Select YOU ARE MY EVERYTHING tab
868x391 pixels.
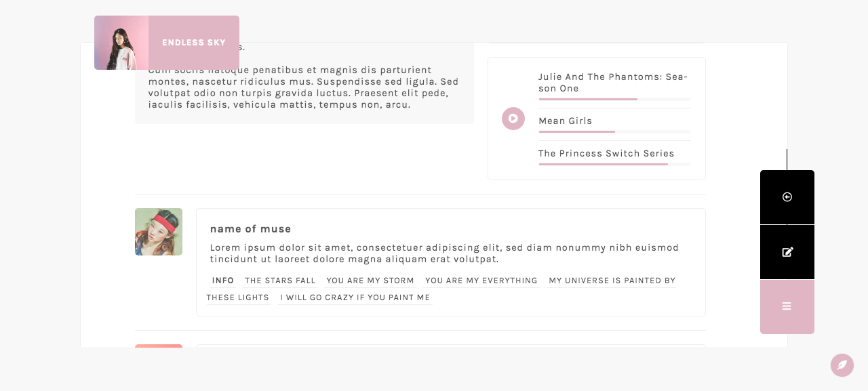[x=481, y=281]
